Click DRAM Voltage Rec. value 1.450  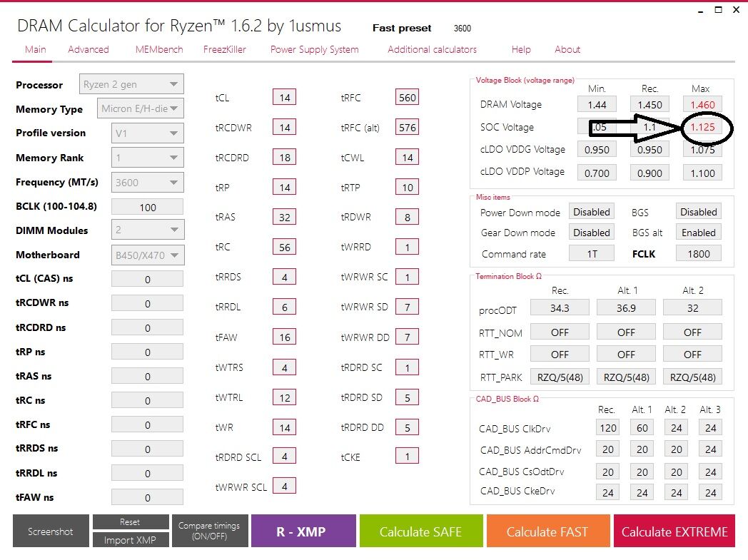(x=650, y=104)
